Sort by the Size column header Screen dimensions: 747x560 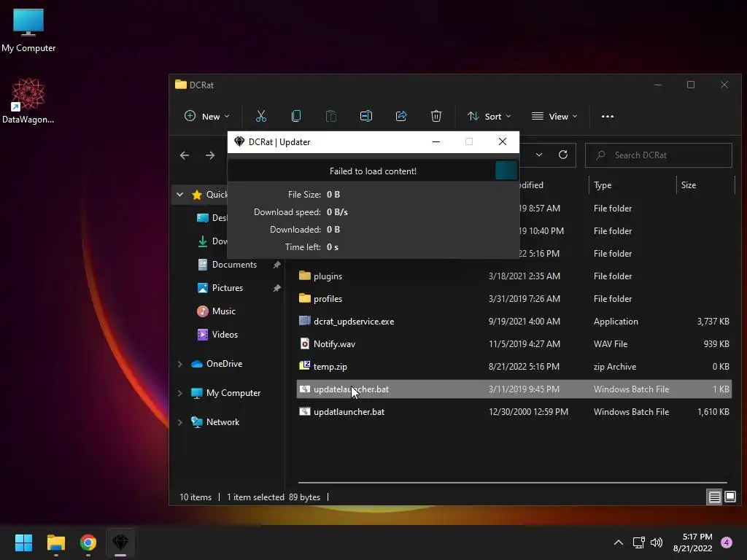(705, 184)
